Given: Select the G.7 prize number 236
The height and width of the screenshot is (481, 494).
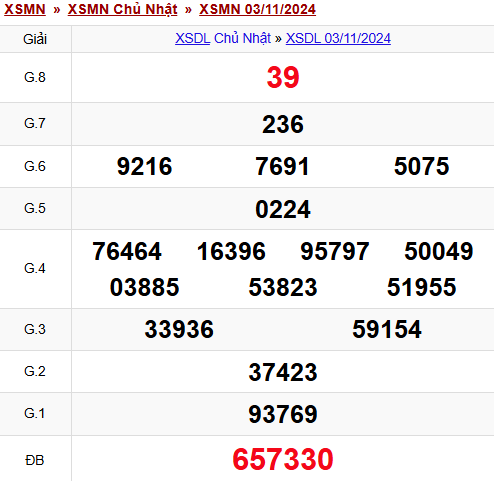Looking at the screenshot, I should pos(283,124).
